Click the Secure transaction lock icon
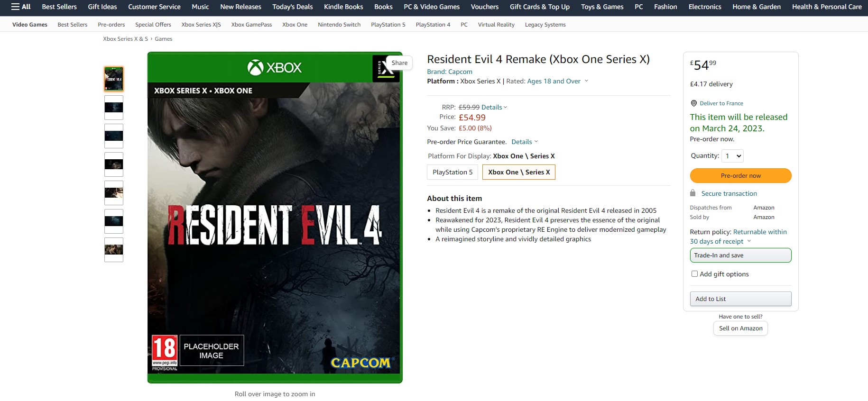Screen dimensions: 868x401 (x=694, y=193)
